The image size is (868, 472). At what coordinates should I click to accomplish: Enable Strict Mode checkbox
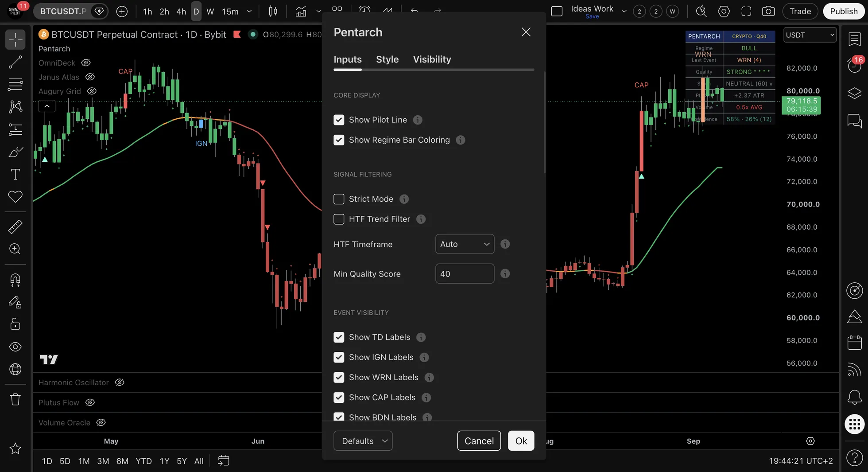339,199
